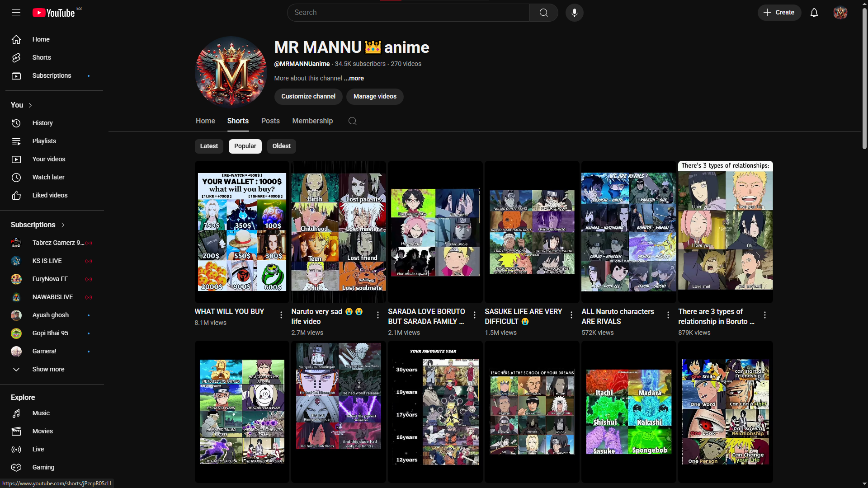Start voice search with microphone icon

[x=575, y=13]
